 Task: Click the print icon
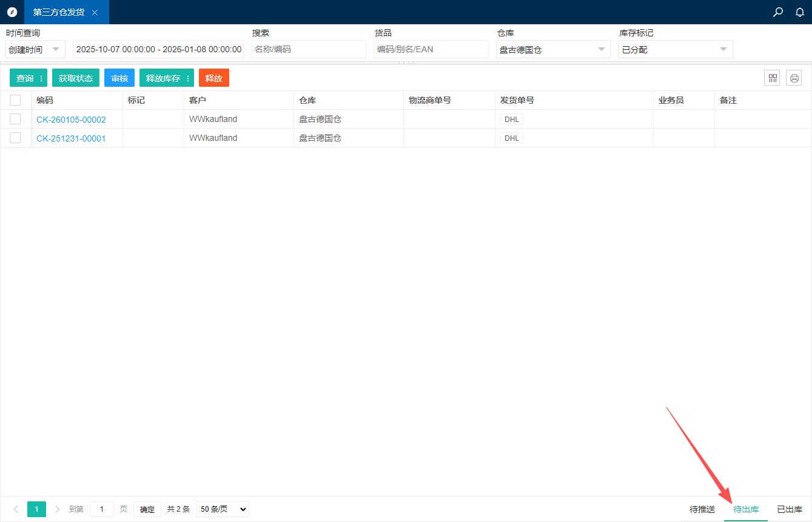794,78
